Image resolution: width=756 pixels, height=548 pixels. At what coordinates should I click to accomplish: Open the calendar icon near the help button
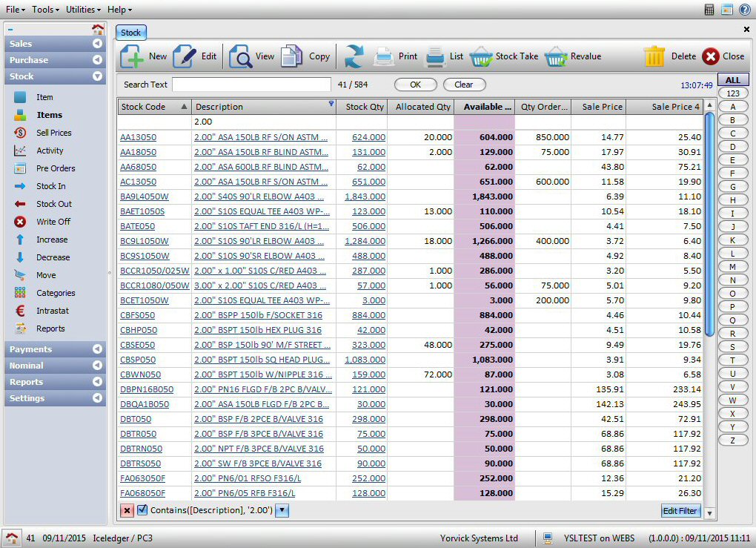click(727, 9)
